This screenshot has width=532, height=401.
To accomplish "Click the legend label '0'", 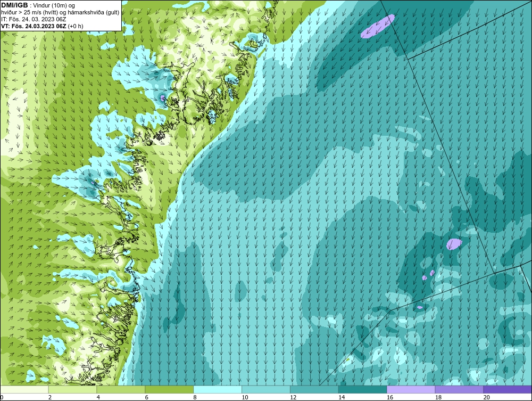I will click(x=2, y=397).
